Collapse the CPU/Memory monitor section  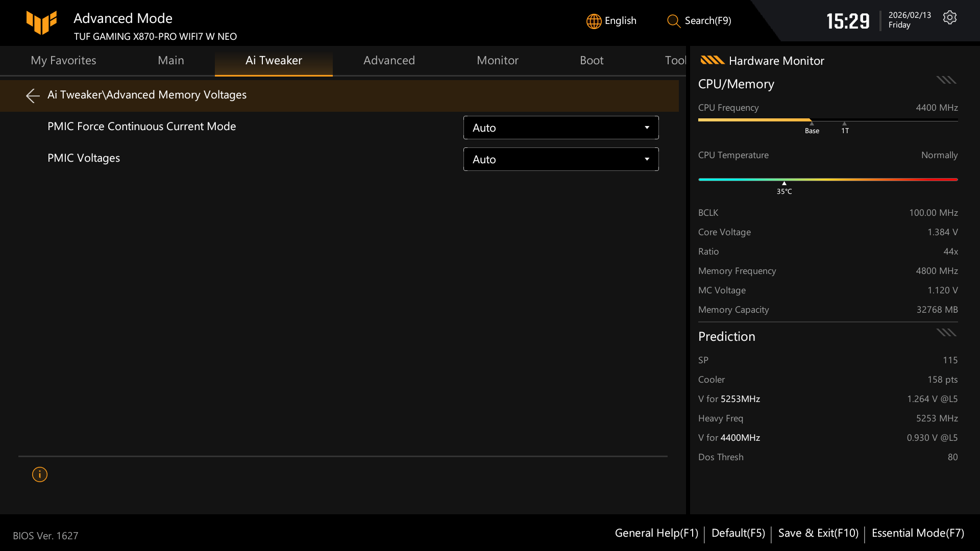point(946,80)
